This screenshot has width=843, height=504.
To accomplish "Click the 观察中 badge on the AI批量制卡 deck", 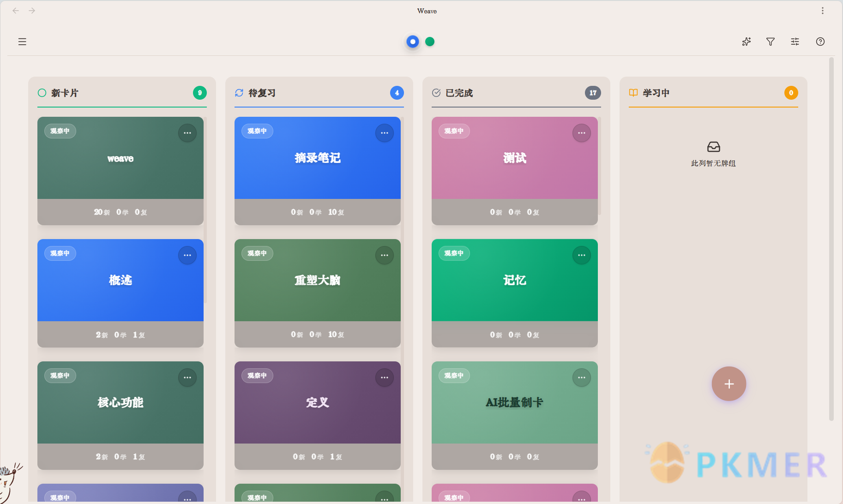I will pyautogui.click(x=454, y=376).
